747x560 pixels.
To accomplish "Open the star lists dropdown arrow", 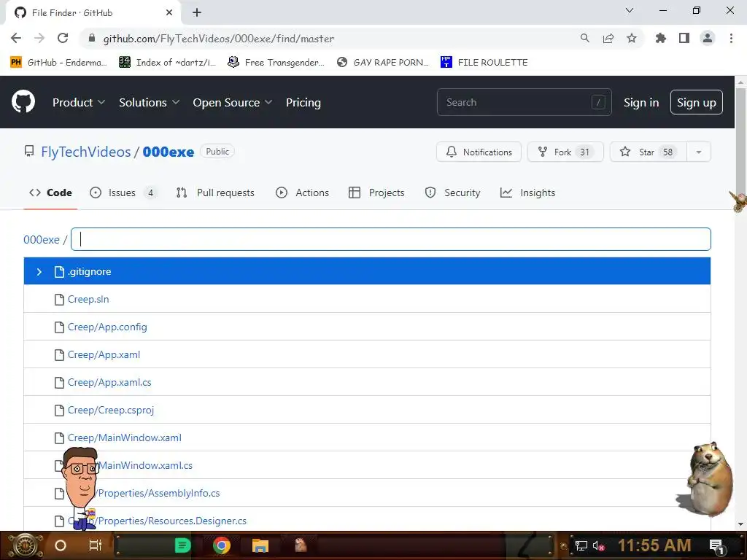I will pos(698,152).
